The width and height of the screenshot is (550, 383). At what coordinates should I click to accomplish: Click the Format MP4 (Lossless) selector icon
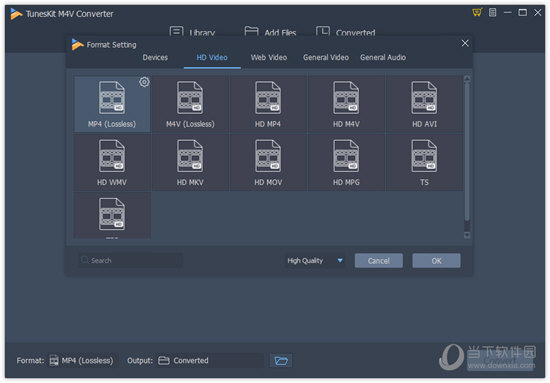click(54, 361)
